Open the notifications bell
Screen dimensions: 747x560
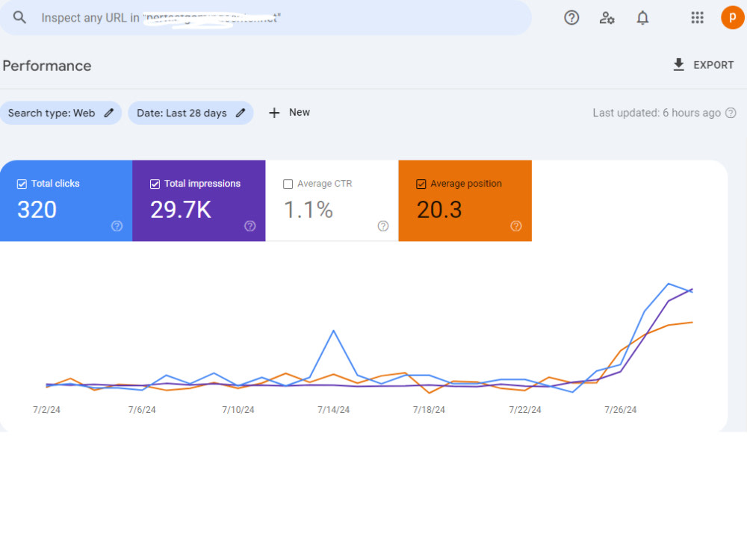tap(642, 18)
